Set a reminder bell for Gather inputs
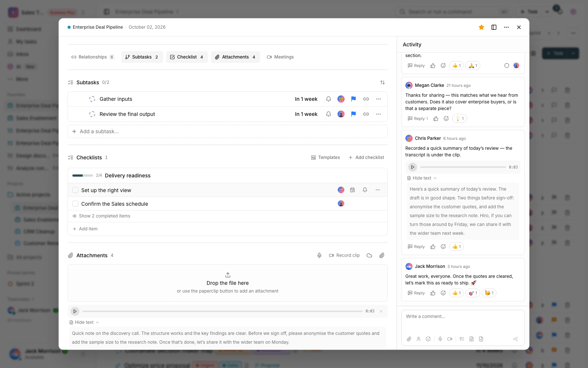Viewport: 588px width, 368px height. click(329, 99)
